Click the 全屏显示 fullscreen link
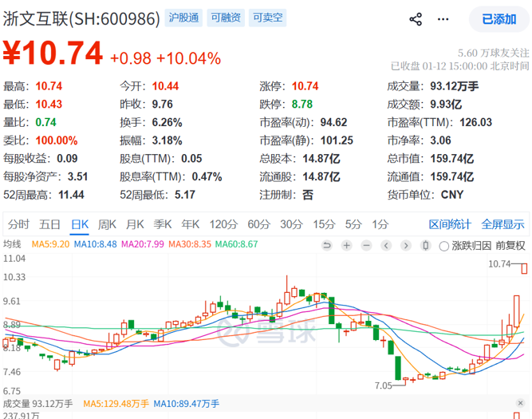The height and width of the screenshot is (419, 532). [x=502, y=224]
